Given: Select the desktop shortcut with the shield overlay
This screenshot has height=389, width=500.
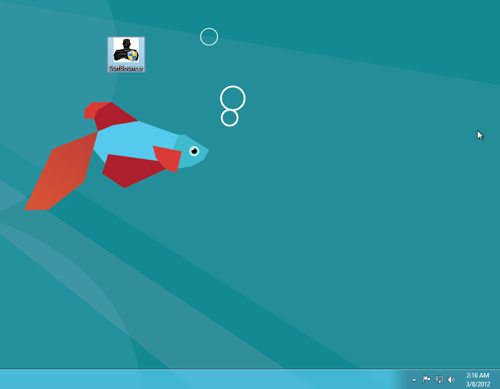Looking at the screenshot, I should (x=126, y=54).
